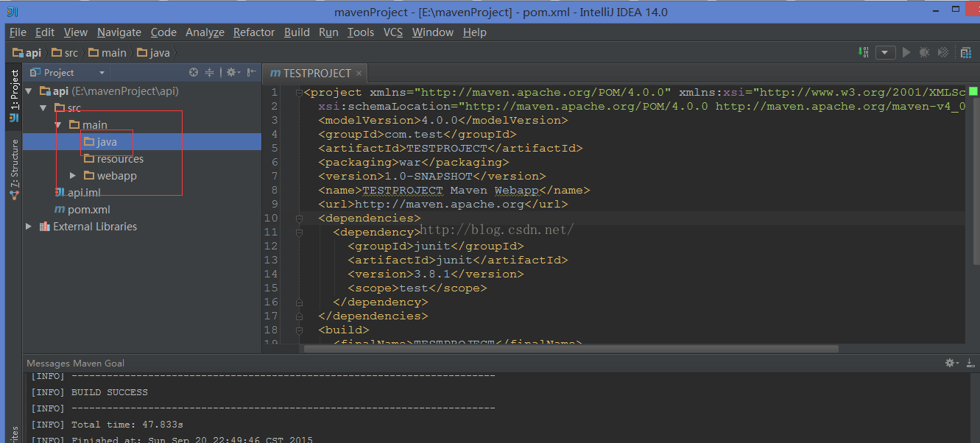Screen dimensions: 980x443
Task: Open the Tools menu
Action: click(x=361, y=32)
